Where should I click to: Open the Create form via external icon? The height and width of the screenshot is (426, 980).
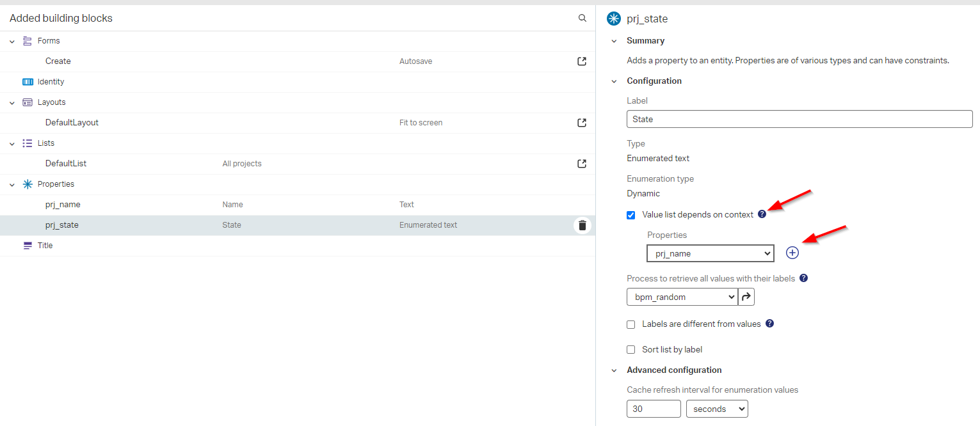tap(582, 61)
